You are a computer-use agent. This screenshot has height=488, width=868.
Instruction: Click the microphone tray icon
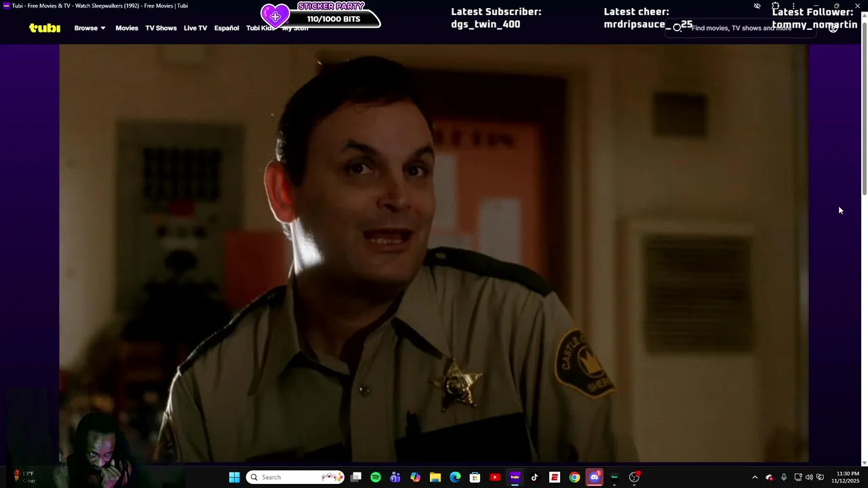(784, 477)
